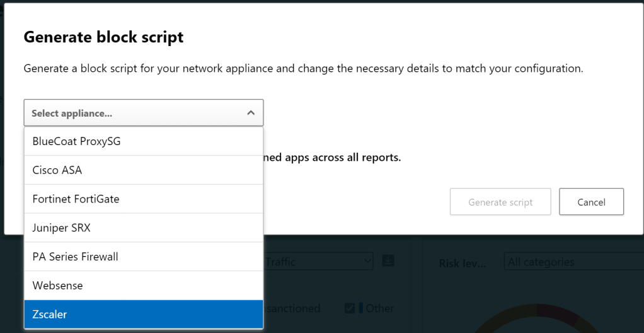Click the download icon beside Traffic dropdown

point(388,260)
